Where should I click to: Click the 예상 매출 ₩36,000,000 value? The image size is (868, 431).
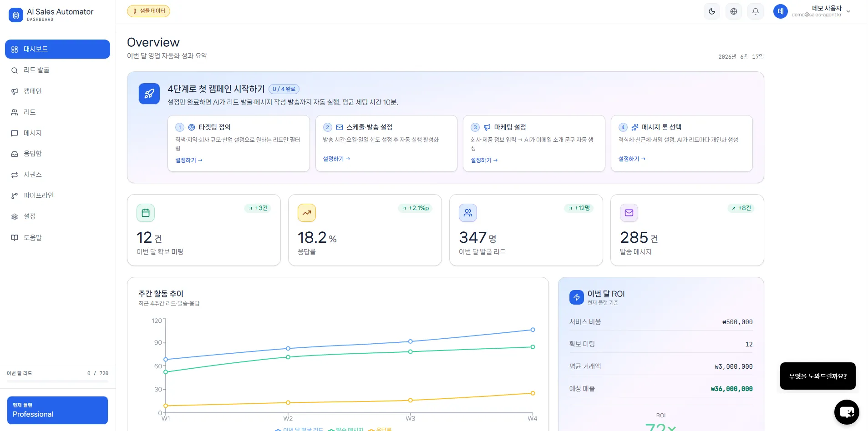[732, 389]
